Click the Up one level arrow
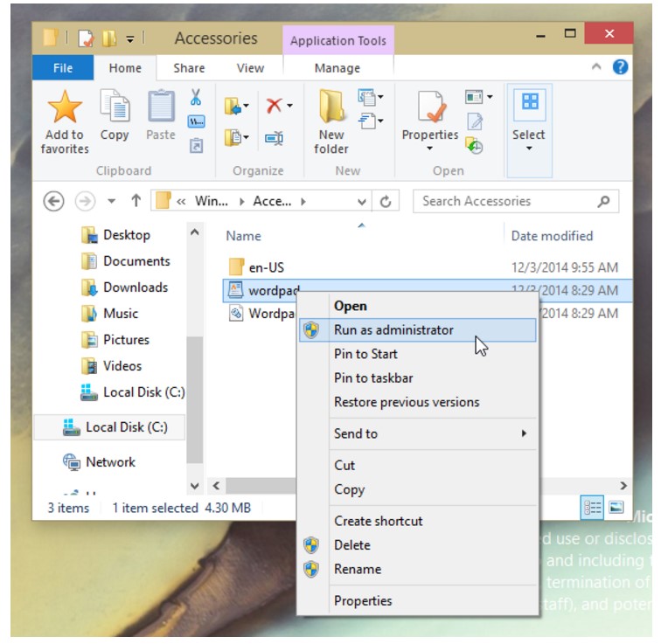This screenshot has height=644, width=661. (x=136, y=201)
